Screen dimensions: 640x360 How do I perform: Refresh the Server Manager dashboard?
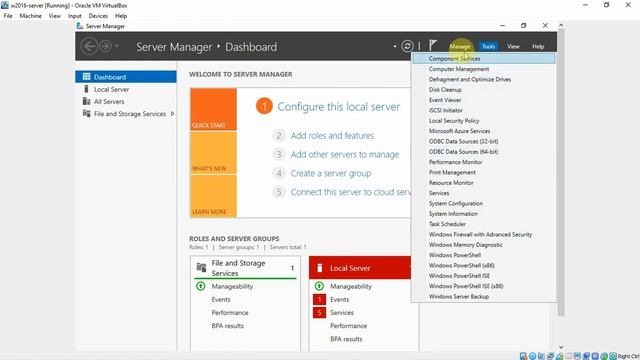point(407,46)
